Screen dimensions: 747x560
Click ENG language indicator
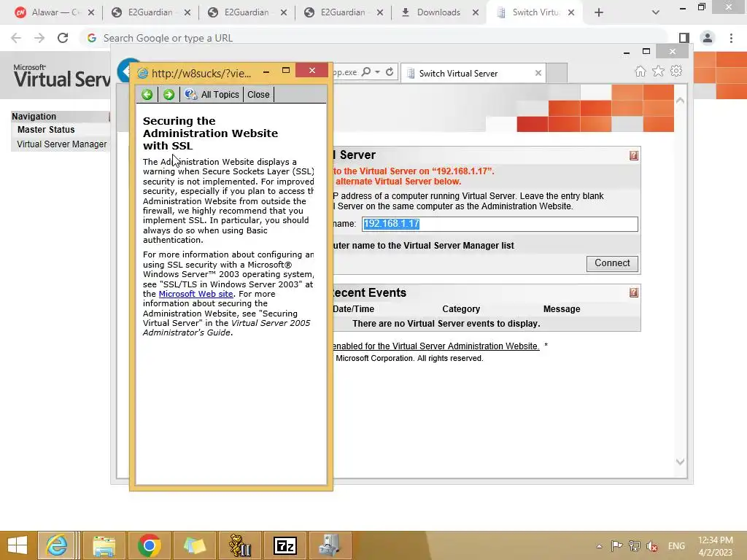tap(676, 546)
